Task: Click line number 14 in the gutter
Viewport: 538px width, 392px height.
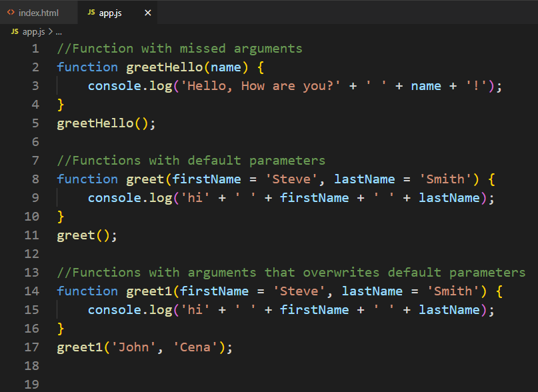Action: point(32,291)
